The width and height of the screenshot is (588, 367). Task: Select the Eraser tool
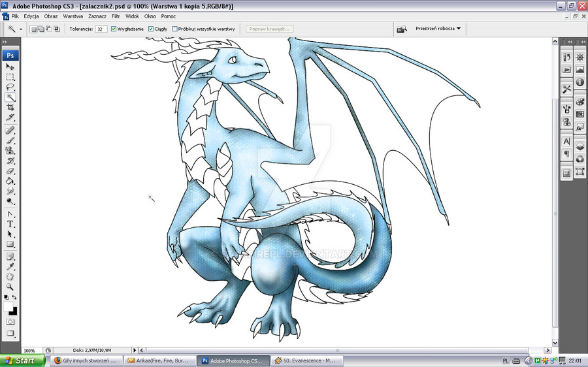click(x=10, y=171)
